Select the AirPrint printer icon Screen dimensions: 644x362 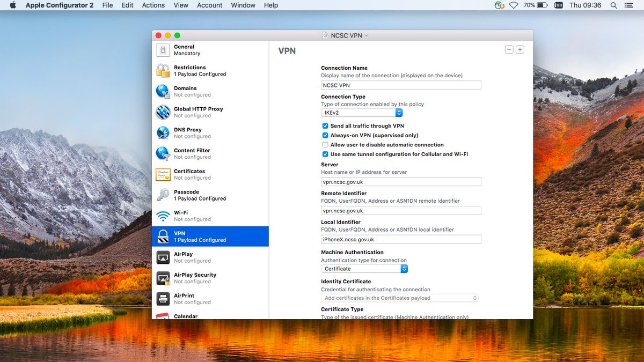coord(163,299)
